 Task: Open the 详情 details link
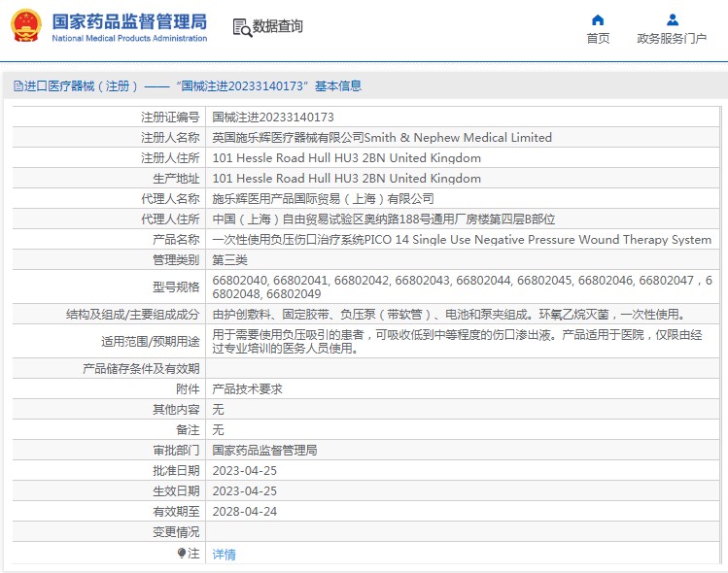tap(224, 554)
